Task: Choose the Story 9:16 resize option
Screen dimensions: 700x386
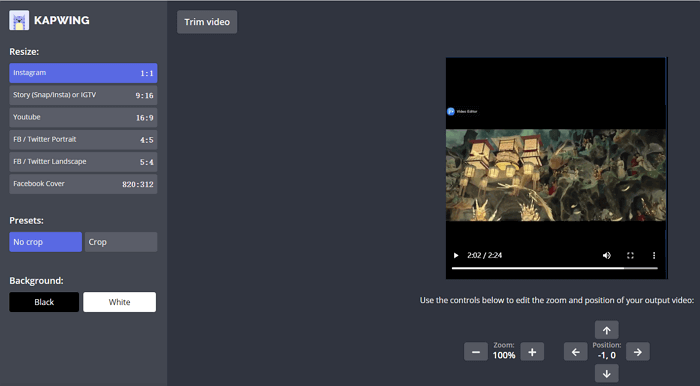Action: point(83,95)
